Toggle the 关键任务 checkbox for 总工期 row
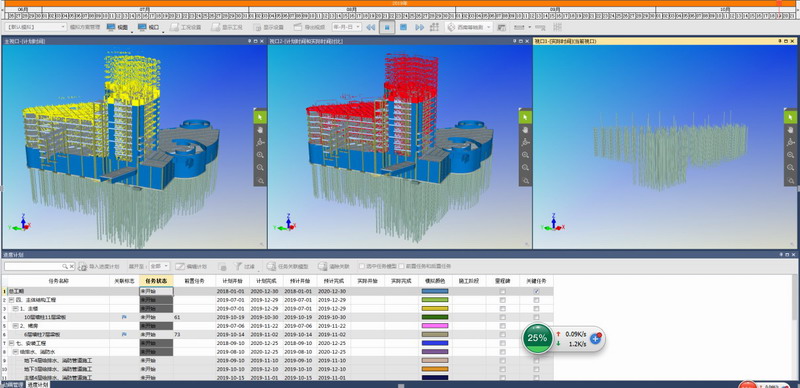This screenshot has width=800, height=388. tap(536, 292)
